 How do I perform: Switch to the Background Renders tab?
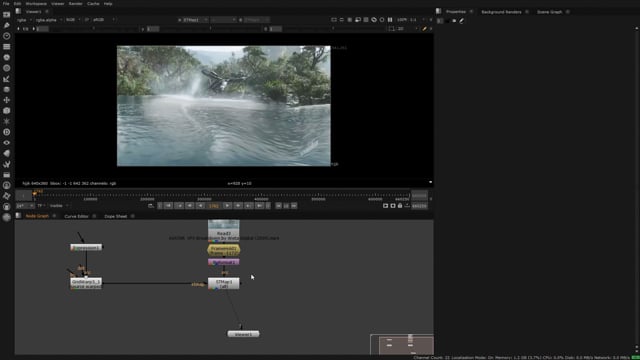tap(501, 12)
